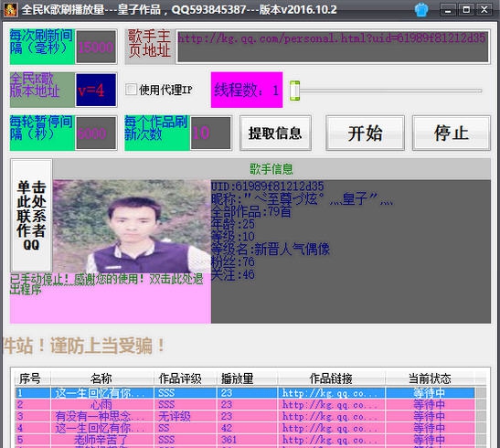The image size is (500, 448).
Task: Click the 线程数 slider handle
Action: click(x=294, y=91)
